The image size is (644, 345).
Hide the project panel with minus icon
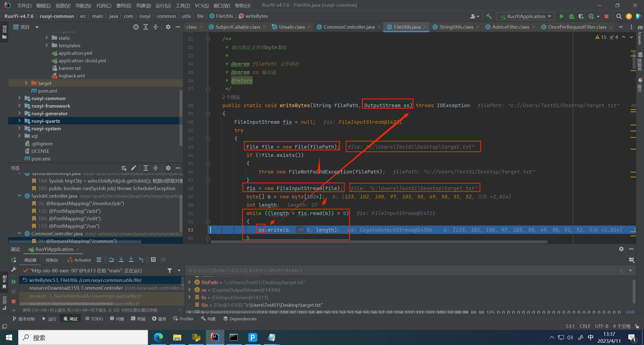coord(178,27)
